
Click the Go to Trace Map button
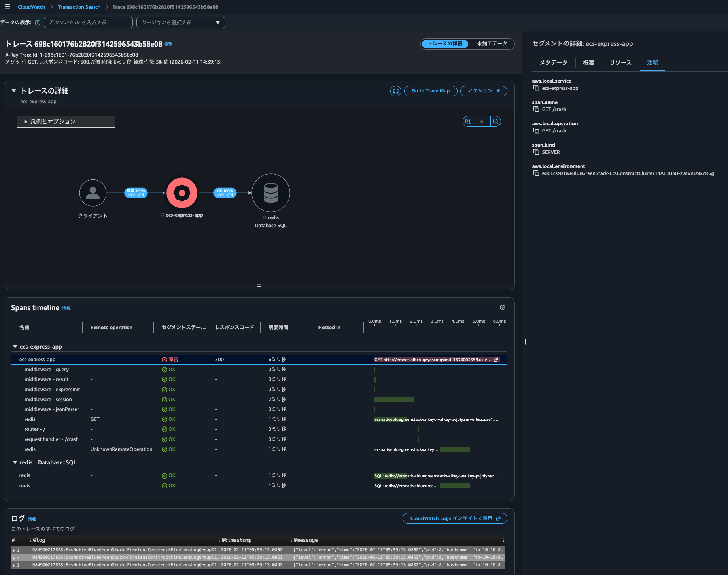[431, 91]
